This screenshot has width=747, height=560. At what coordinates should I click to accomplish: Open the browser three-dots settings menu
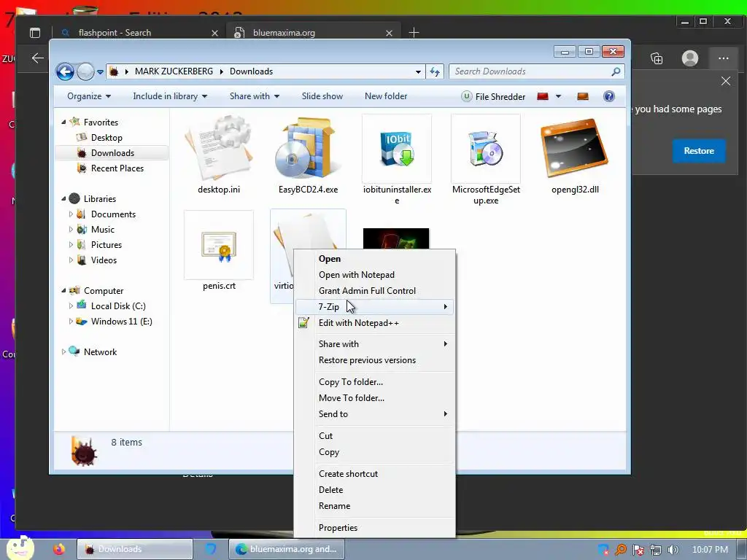pos(723,58)
